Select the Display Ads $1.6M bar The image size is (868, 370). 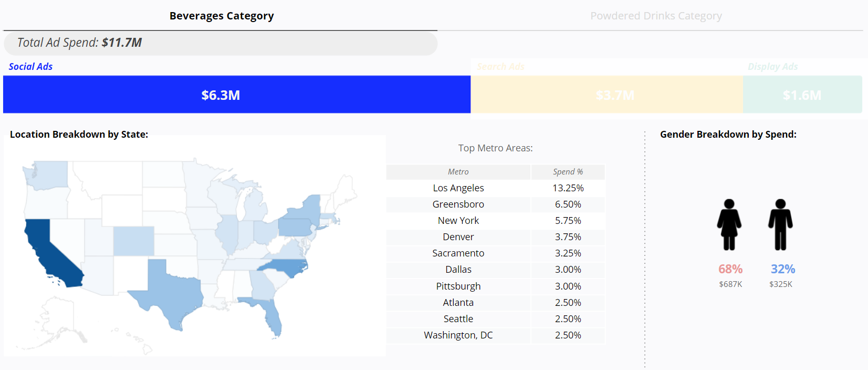click(x=802, y=95)
